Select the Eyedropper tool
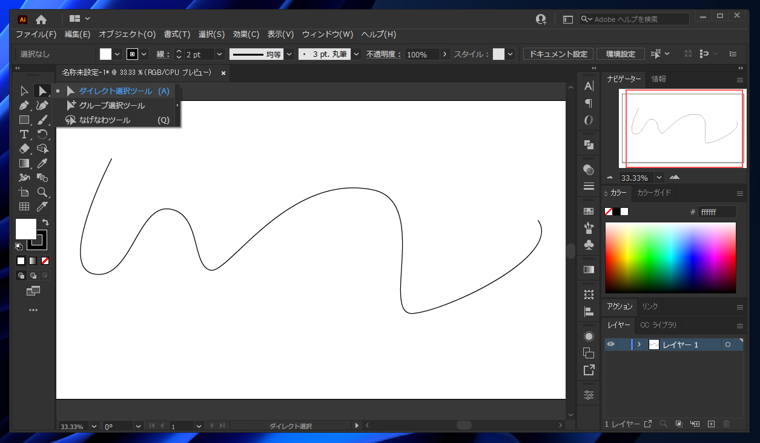Viewport: 760px width, 443px height. click(x=42, y=163)
